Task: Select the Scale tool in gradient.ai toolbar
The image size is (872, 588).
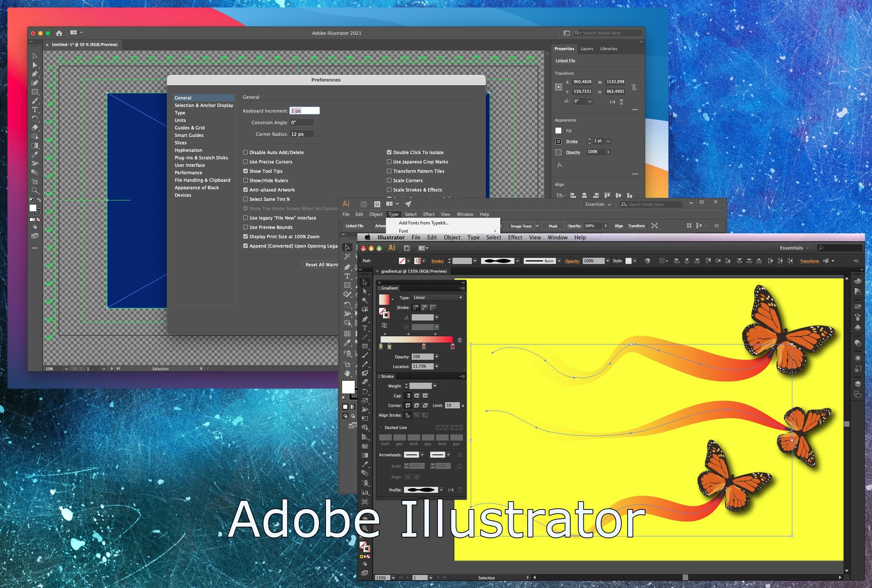Action: 365,401
